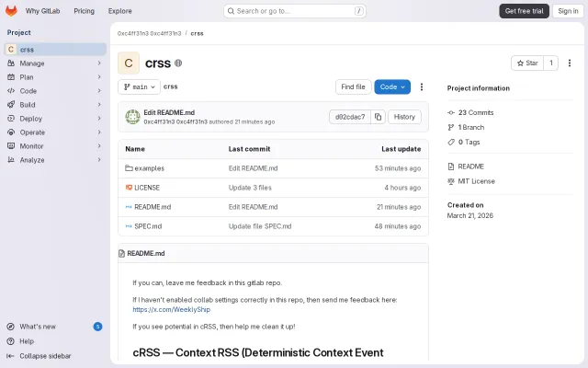Open Why GitLab menu
Screen dimensions: 588x368
click(x=43, y=11)
